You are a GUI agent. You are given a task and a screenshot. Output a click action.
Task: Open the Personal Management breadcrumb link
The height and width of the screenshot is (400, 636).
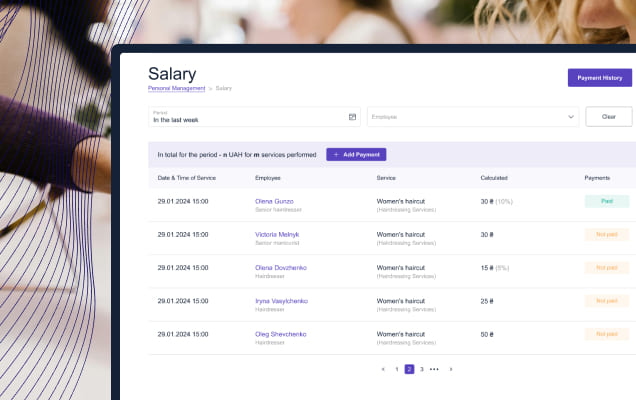176,88
